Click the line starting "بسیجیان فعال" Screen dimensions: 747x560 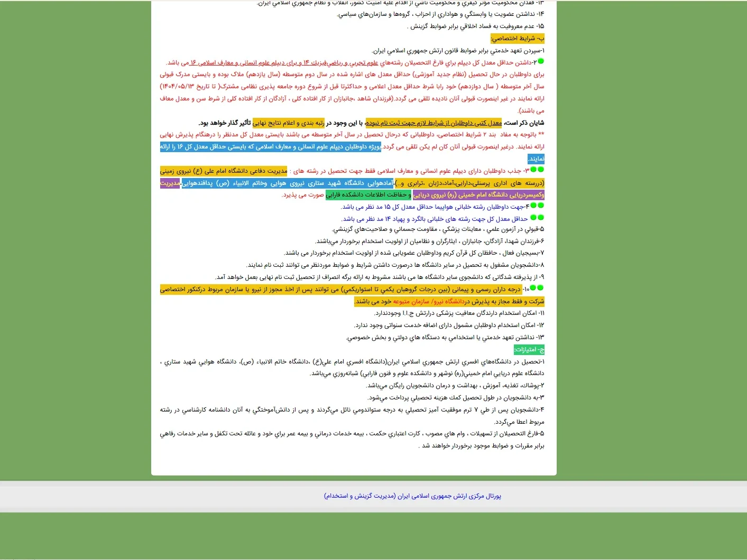414,254
